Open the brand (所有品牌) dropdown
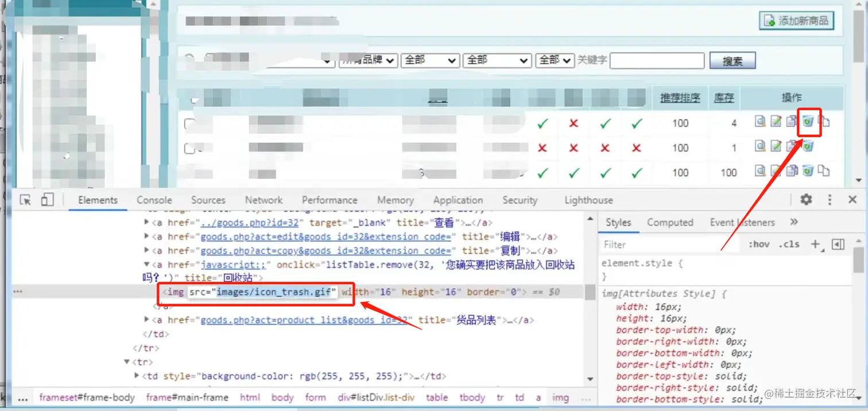868x411 pixels. click(368, 60)
